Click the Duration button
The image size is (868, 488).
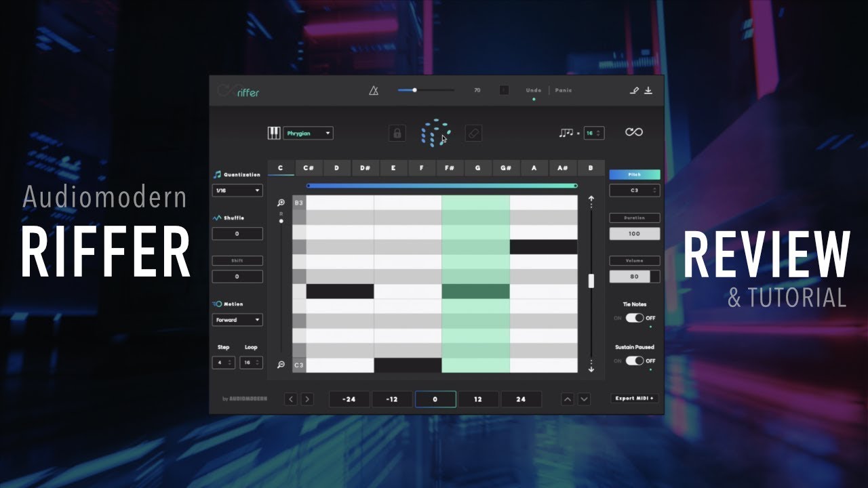click(x=635, y=218)
